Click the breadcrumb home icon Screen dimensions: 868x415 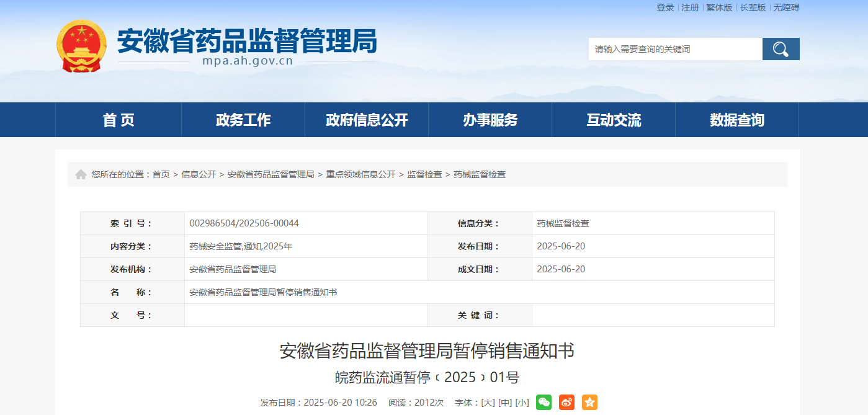click(81, 174)
